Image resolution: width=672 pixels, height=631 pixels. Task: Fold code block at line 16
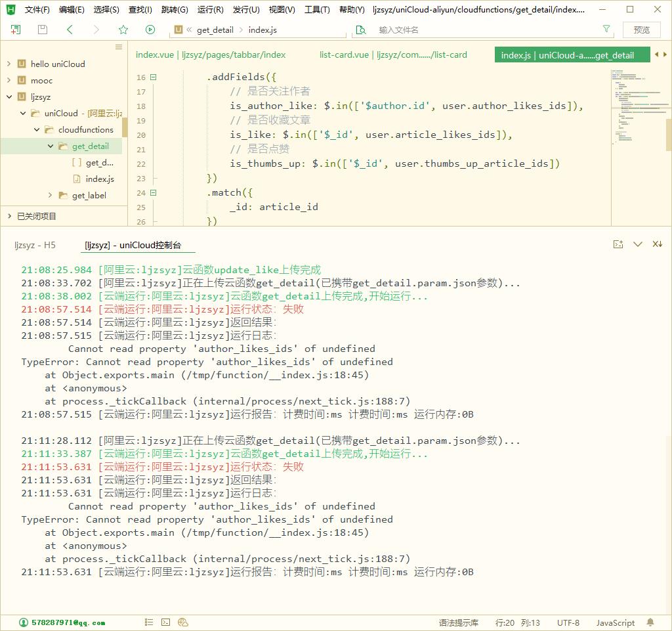point(153,77)
